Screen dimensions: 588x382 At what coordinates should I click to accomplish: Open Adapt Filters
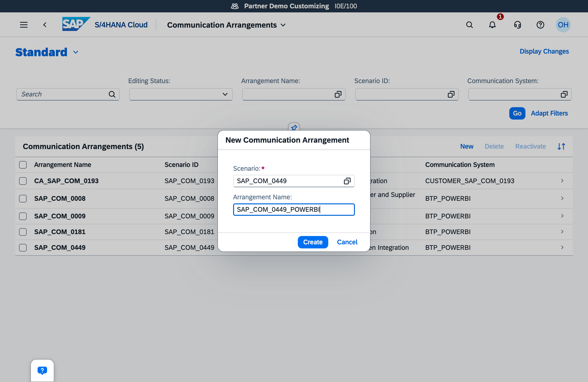pyautogui.click(x=549, y=113)
